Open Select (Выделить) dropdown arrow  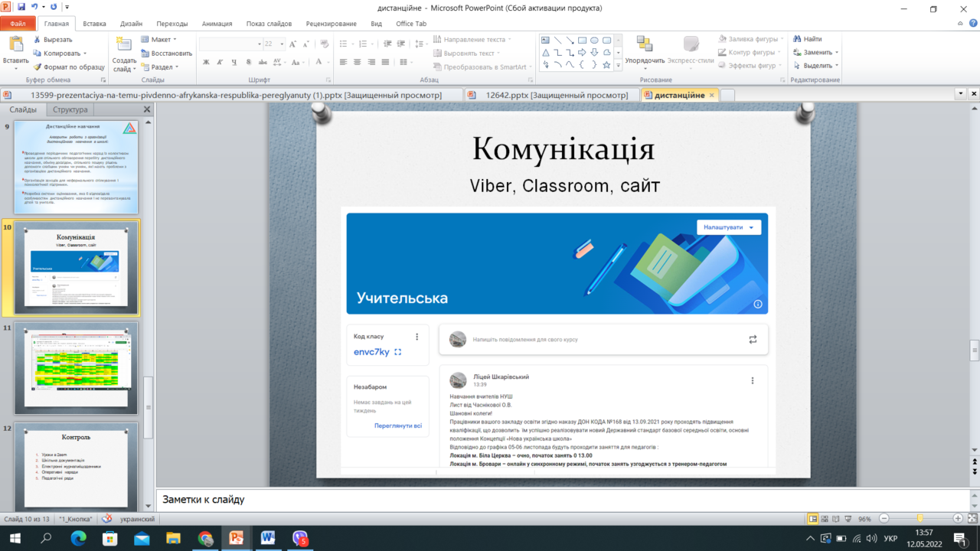coord(838,66)
